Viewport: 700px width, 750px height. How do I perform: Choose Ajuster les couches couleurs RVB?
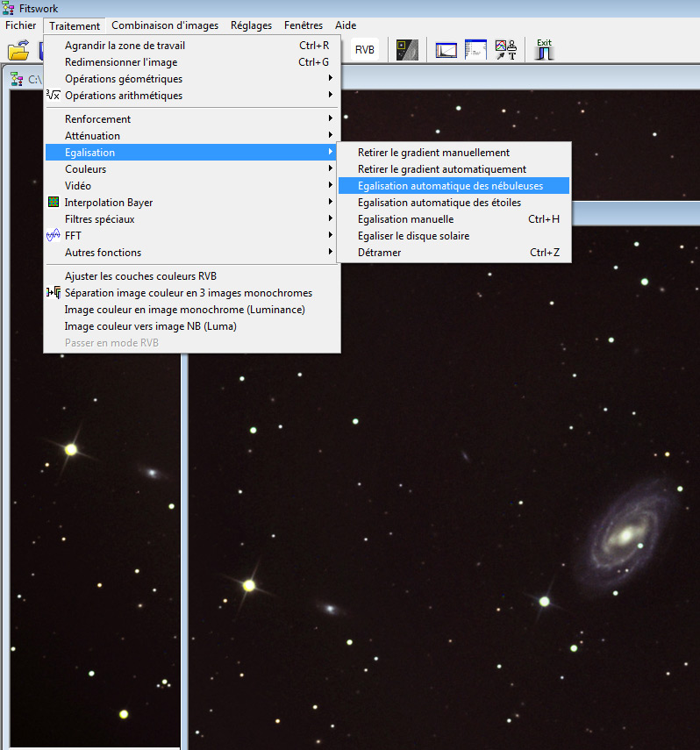(x=192, y=276)
